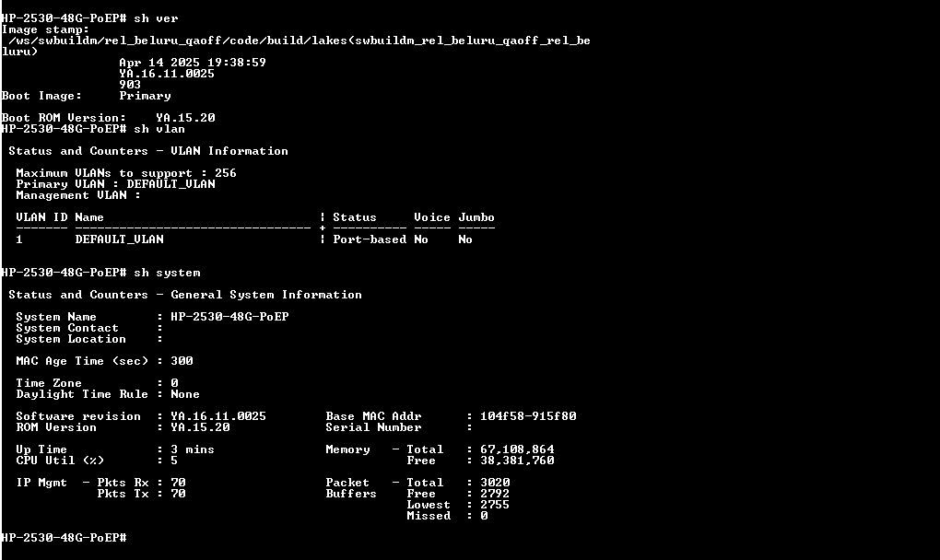Screen dimensions: 940x560
Task: Click the 'System Contact' label
Action: 67,328
